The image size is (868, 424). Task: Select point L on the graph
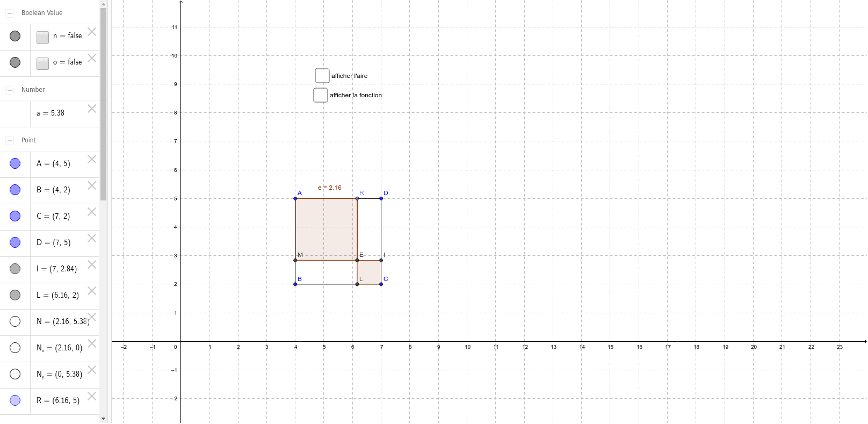click(x=357, y=284)
